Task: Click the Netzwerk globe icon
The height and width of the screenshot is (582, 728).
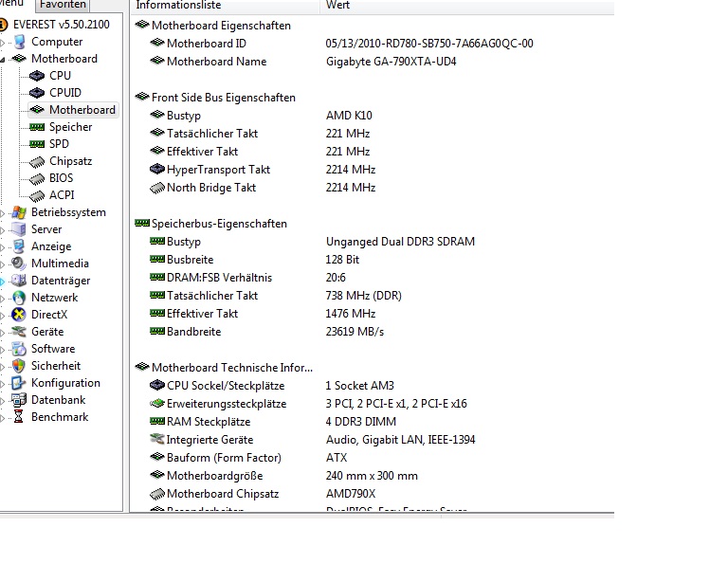Action: pyautogui.click(x=19, y=298)
